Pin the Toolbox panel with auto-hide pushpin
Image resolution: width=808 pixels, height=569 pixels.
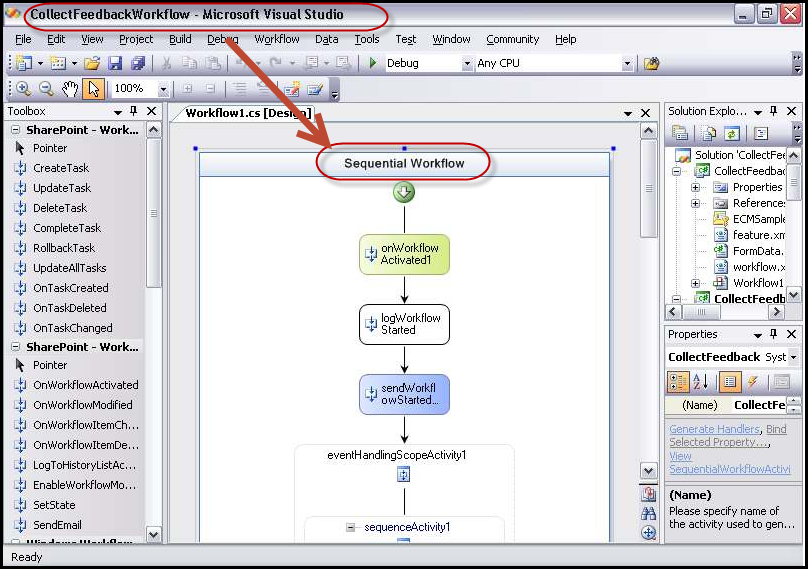click(133, 110)
